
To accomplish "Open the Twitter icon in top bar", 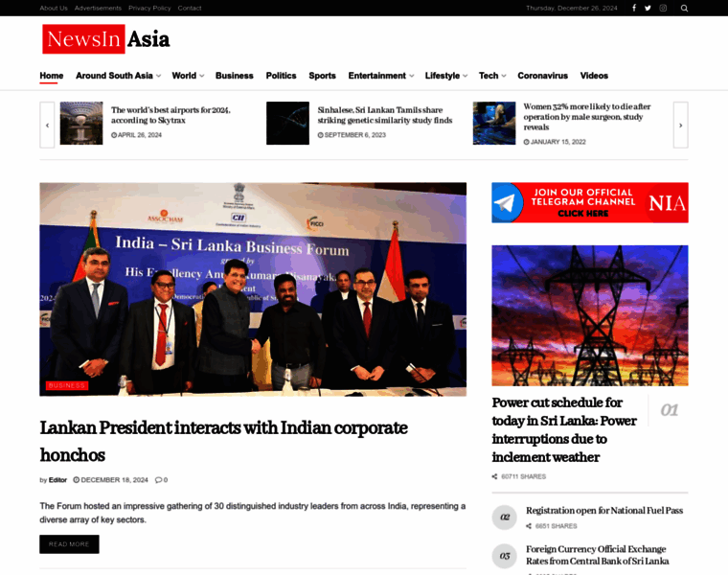I will [x=648, y=8].
